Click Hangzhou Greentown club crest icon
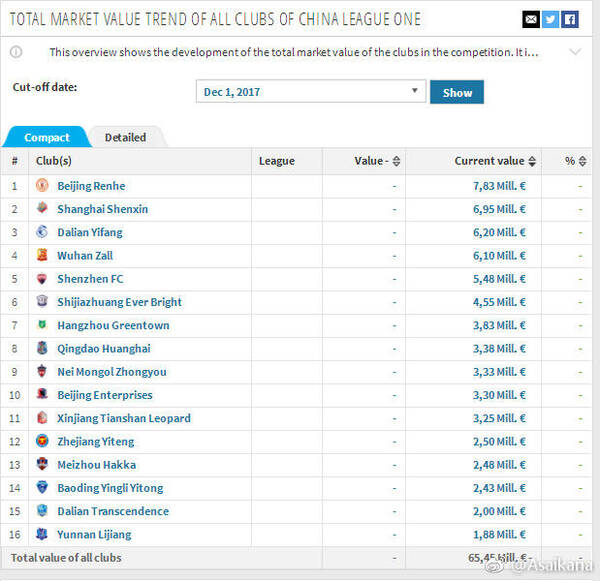600x581 pixels. pos(42,325)
